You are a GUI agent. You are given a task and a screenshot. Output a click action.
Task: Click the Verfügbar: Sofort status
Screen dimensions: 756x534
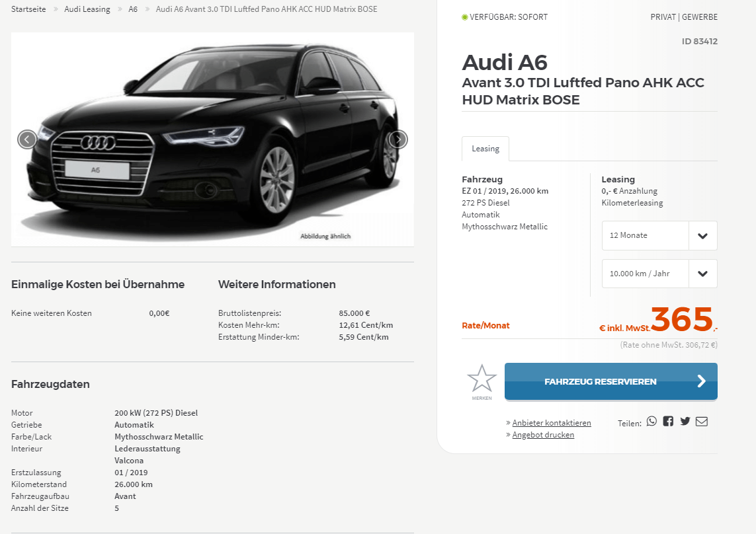click(x=504, y=17)
